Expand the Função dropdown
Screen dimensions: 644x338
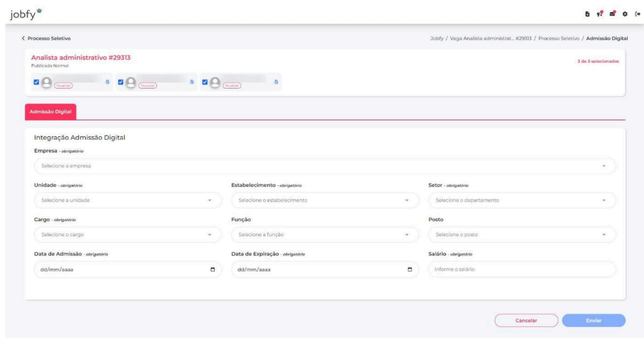point(325,234)
